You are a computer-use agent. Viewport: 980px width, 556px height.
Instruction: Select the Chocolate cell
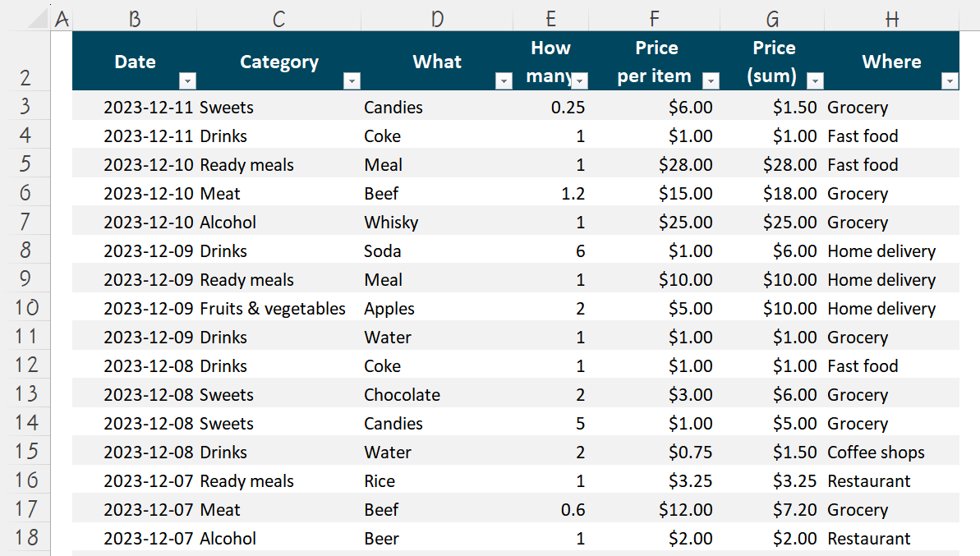pos(437,395)
